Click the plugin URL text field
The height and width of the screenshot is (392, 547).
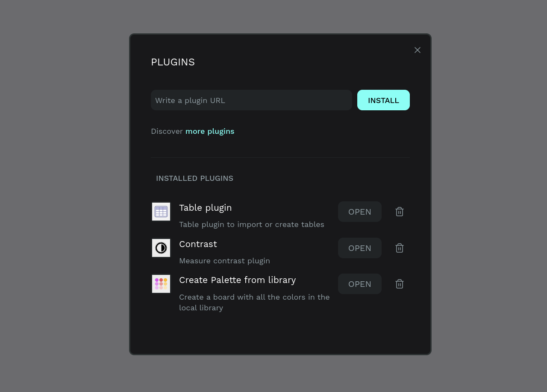pyautogui.click(x=251, y=100)
